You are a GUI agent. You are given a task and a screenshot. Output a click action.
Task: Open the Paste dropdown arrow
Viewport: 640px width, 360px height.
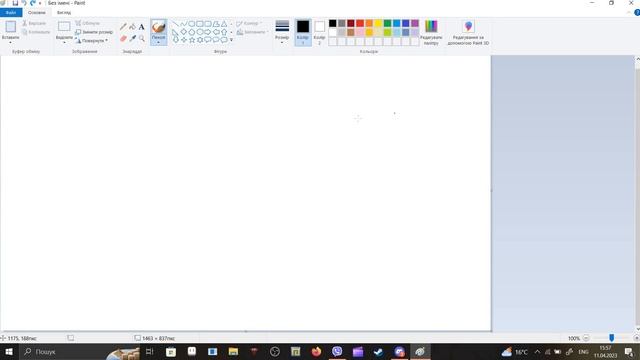[11, 42]
